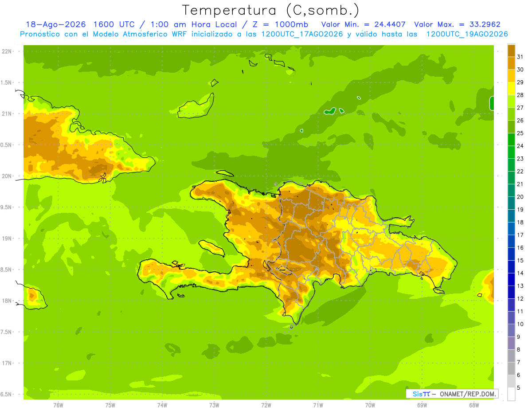This screenshot has width=532, height=411.
Task: Click the 'SisTT - ONAMET/REP.DOM.' credit label
Action: [x=452, y=394]
